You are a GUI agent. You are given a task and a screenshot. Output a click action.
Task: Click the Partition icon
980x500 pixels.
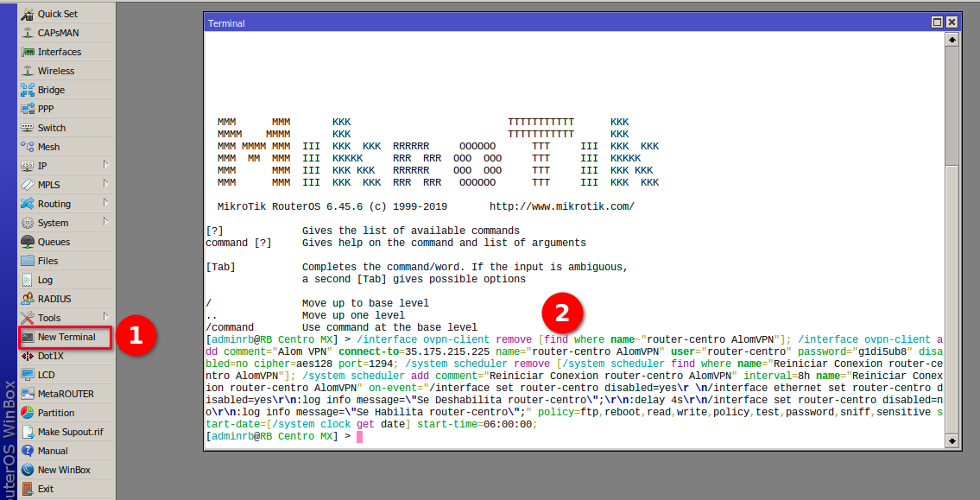28,413
